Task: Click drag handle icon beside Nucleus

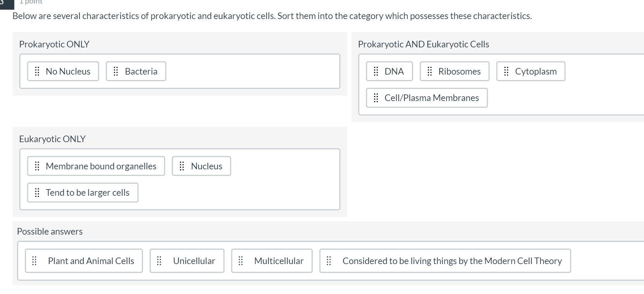Action: [182, 166]
